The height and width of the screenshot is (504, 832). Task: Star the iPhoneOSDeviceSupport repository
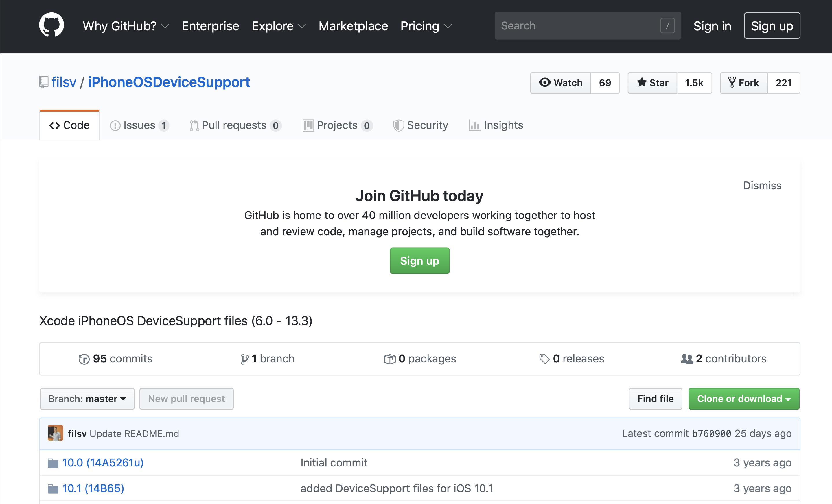coord(652,83)
